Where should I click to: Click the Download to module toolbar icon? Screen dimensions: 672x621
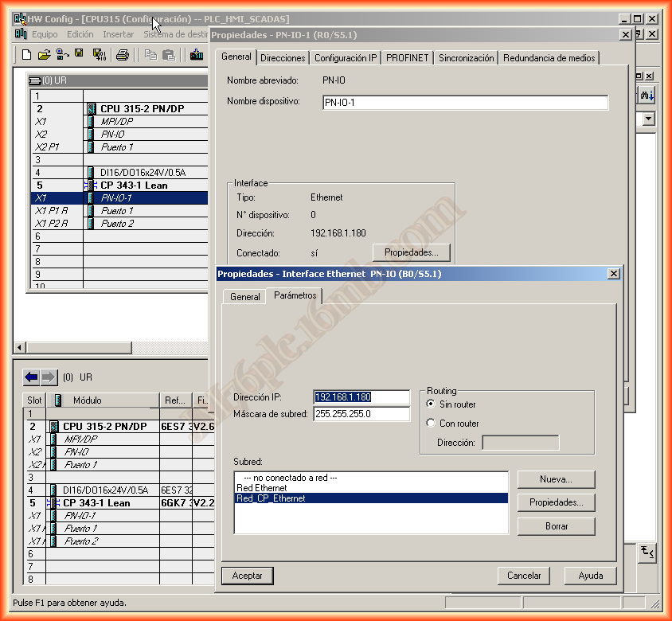click(x=196, y=55)
